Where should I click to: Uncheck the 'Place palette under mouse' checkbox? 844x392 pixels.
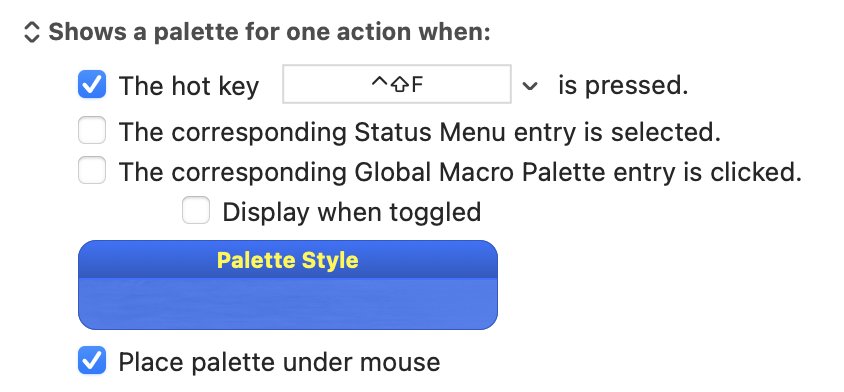click(x=92, y=360)
